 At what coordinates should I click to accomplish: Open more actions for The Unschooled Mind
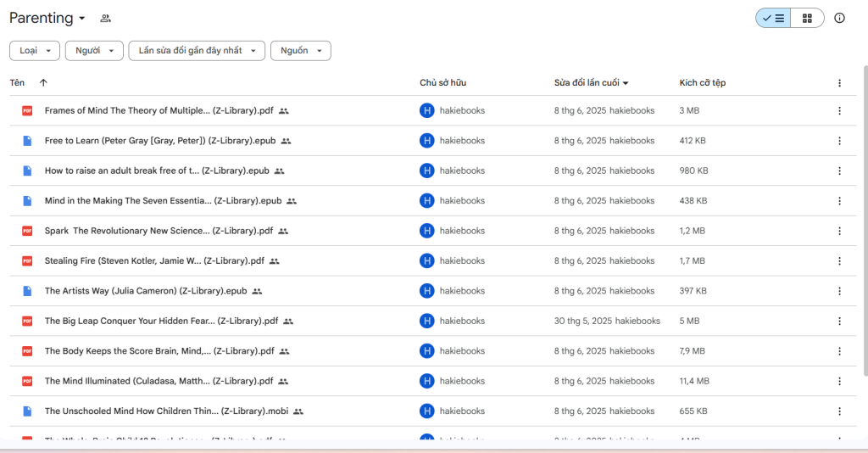tap(839, 411)
